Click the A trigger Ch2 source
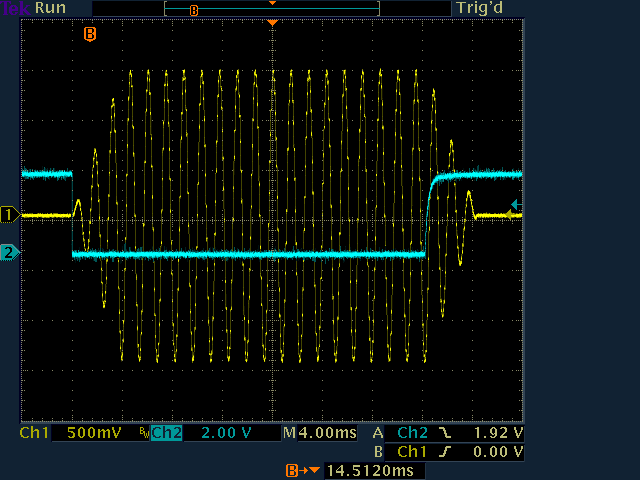The width and height of the screenshot is (640, 480). click(412, 433)
